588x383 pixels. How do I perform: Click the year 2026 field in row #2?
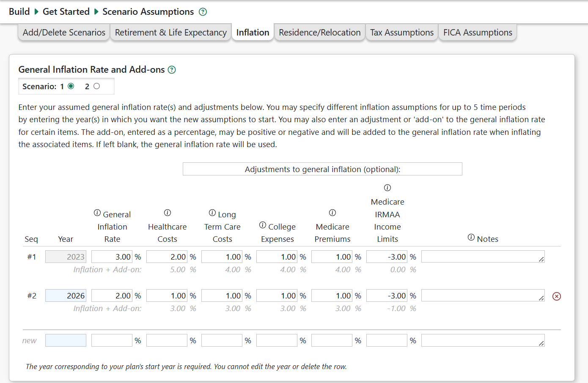pos(66,295)
